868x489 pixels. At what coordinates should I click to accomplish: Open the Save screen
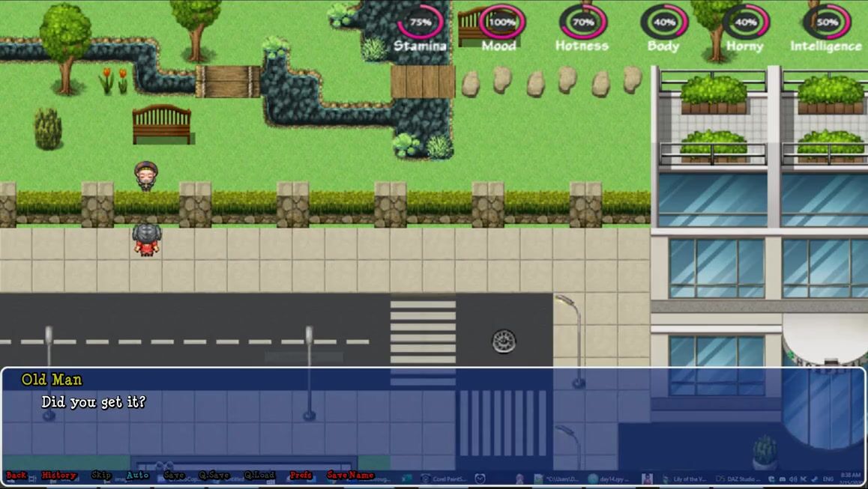(174, 476)
